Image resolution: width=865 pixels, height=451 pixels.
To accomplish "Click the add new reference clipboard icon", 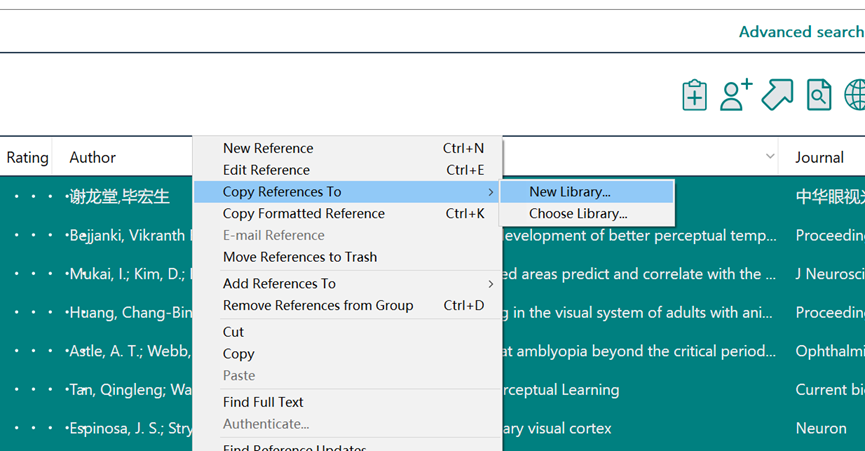I will tap(695, 95).
